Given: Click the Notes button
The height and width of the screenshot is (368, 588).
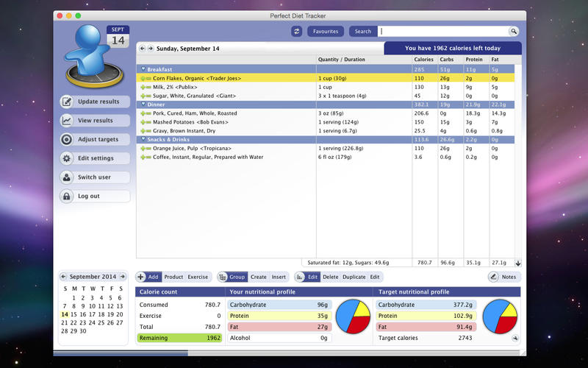Looking at the screenshot, I should click(x=504, y=277).
